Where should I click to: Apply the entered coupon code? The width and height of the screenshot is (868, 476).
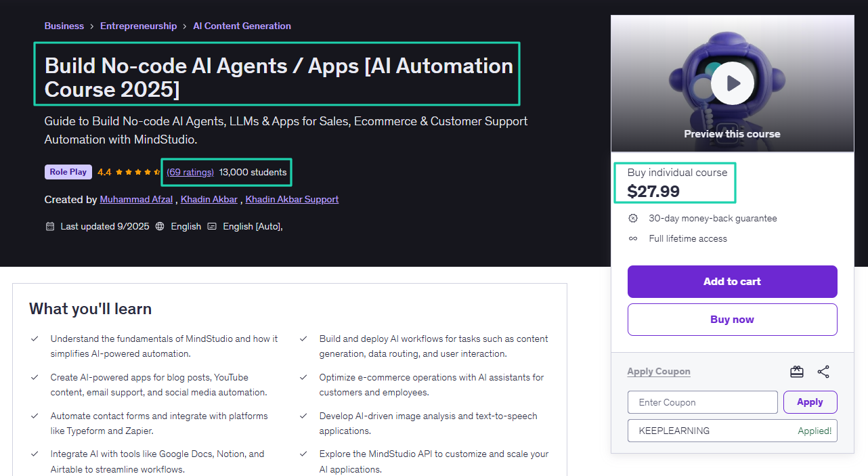point(810,402)
